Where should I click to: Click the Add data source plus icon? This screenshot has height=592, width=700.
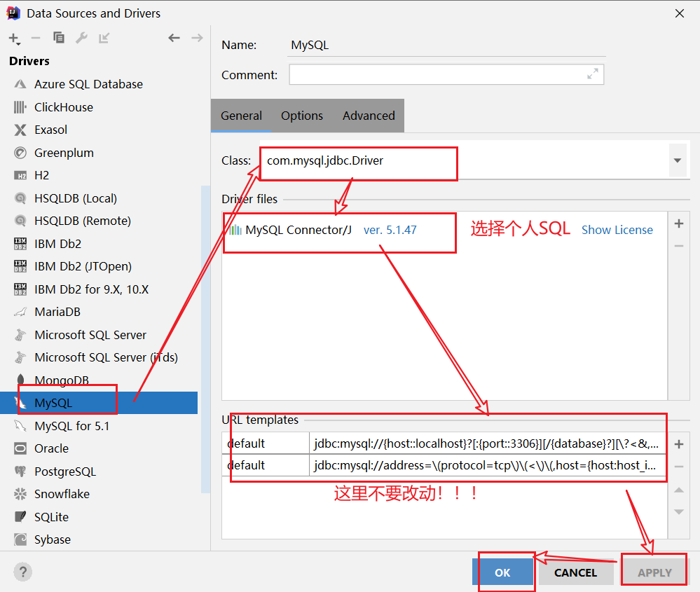click(x=14, y=39)
